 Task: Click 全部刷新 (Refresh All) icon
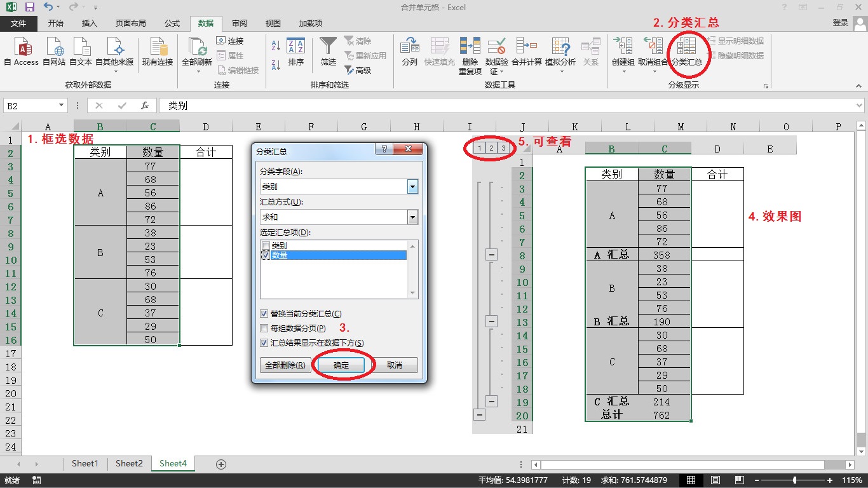click(x=197, y=48)
